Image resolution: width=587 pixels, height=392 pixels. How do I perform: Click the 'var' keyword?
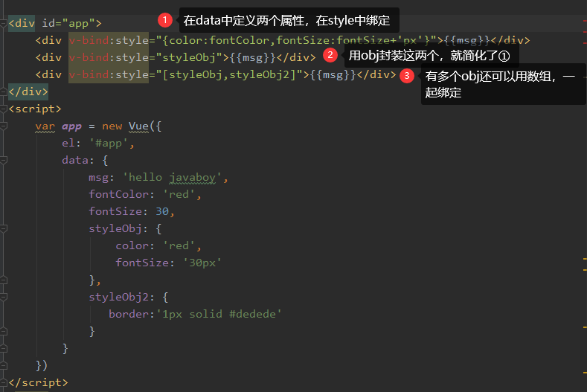pos(45,126)
